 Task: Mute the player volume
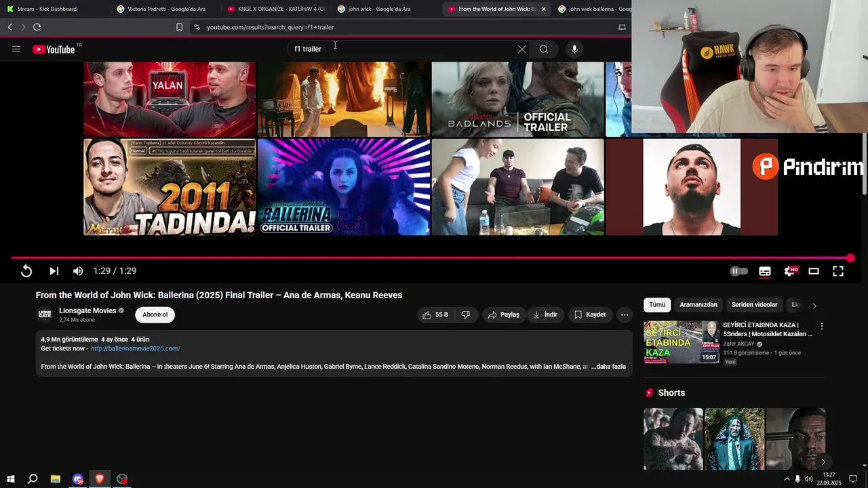click(x=78, y=271)
